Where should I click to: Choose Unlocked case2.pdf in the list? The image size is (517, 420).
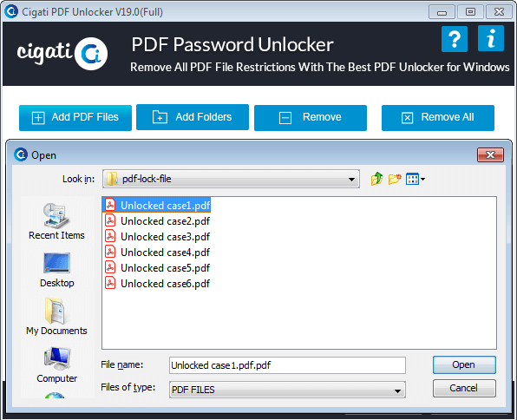click(x=157, y=221)
